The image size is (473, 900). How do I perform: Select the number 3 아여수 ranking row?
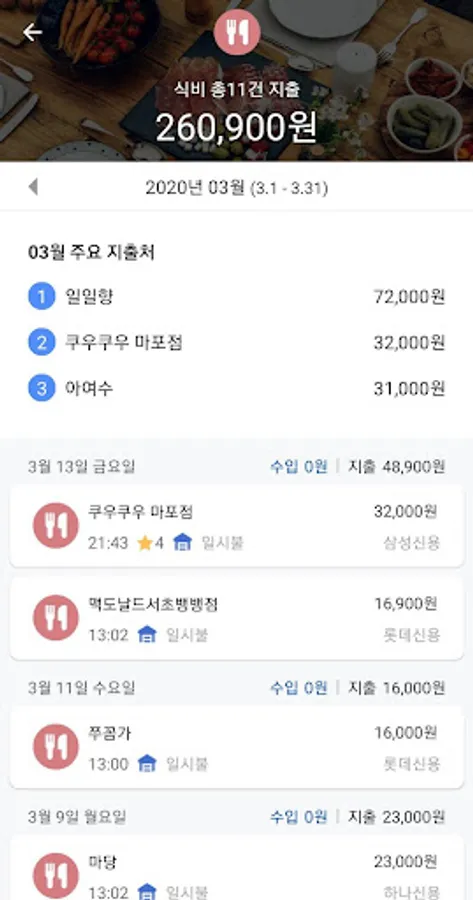coord(236,389)
